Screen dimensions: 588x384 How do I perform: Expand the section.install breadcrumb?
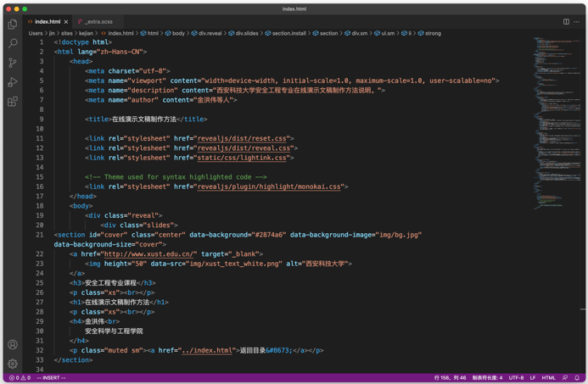coord(288,33)
